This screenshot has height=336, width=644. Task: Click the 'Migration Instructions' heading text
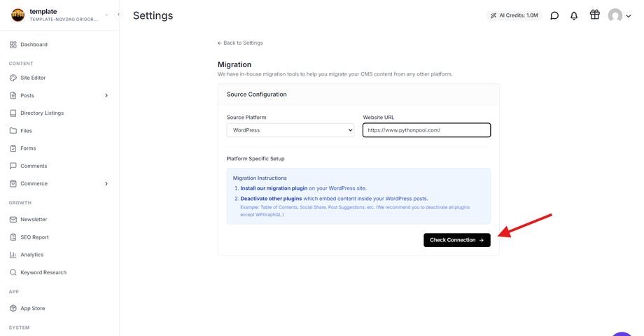click(x=260, y=178)
